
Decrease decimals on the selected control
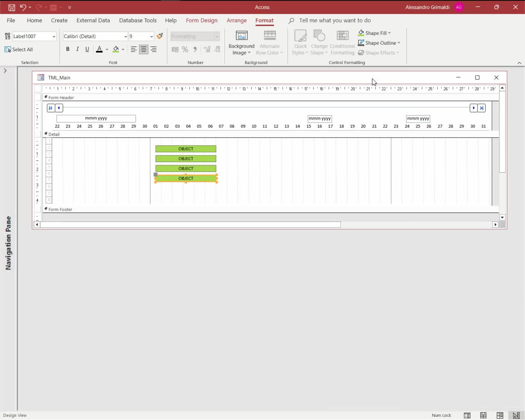tap(217, 49)
